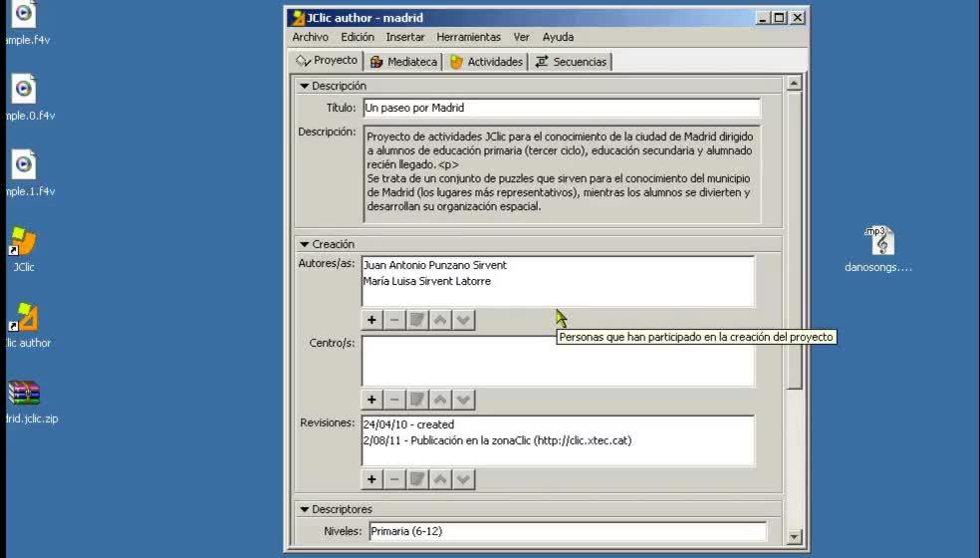
Task: Move Centro entry down
Action: (x=463, y=400)
